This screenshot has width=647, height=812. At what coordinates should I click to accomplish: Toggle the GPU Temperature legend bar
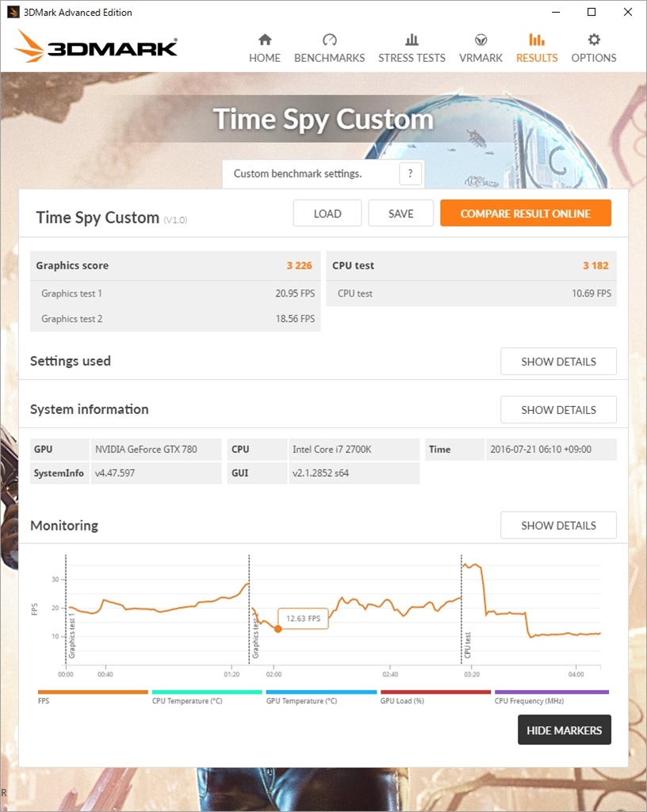321,691
